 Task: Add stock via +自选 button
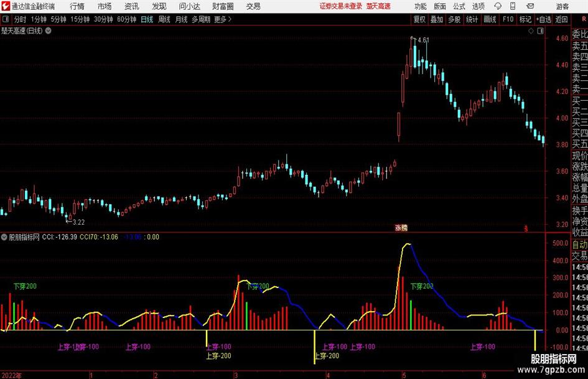tap(544, 19)
